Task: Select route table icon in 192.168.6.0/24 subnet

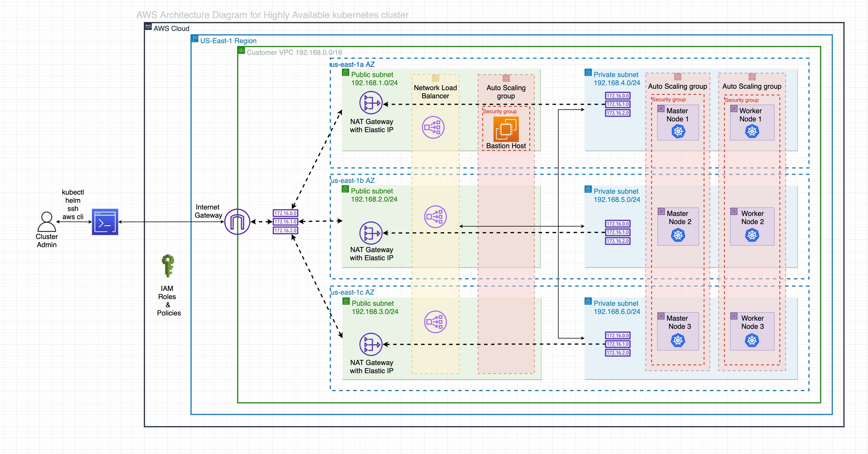Action: point(617,344)
